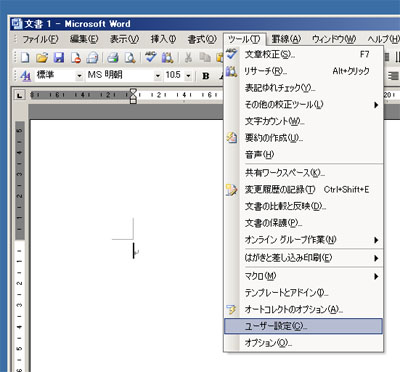Click the 変更履歴の記録 icon in Tools menu

pos(231,189)
